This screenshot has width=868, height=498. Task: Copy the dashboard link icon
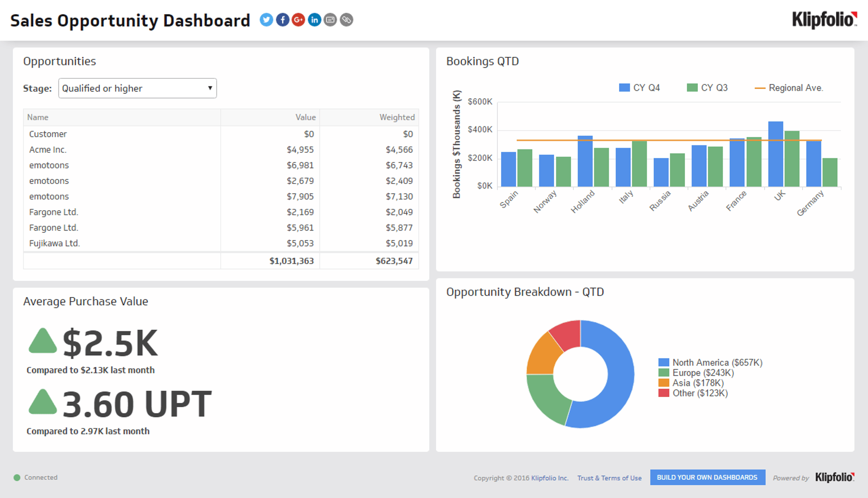click(346, 20)
